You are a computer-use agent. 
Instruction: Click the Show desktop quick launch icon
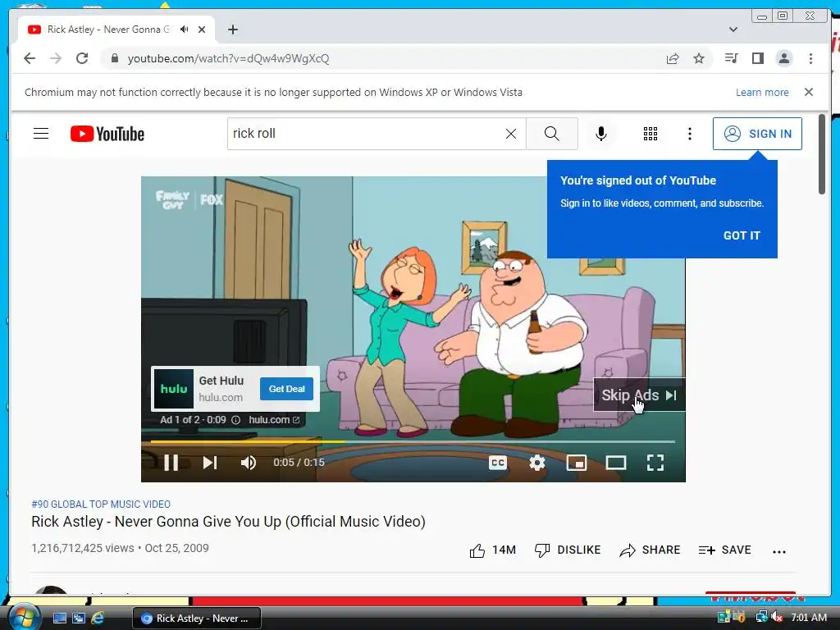(59, 619)
